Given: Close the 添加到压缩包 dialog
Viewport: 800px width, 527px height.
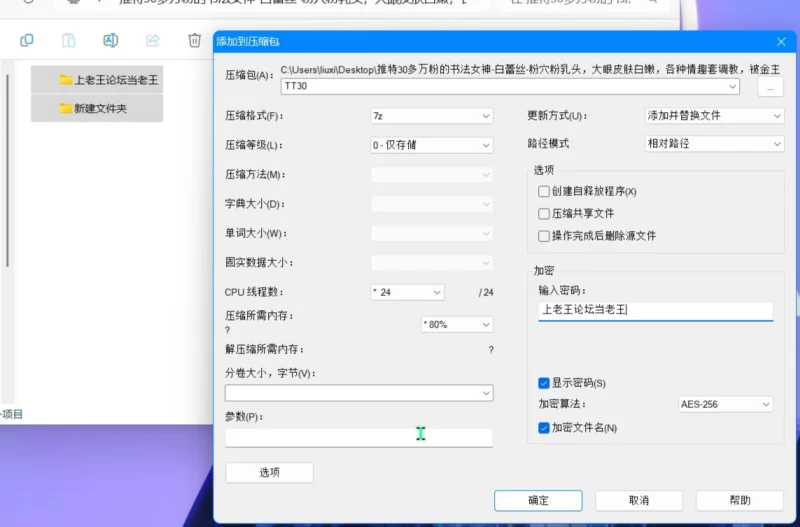Looking at the screenshot, I should (x=781, y=42).
